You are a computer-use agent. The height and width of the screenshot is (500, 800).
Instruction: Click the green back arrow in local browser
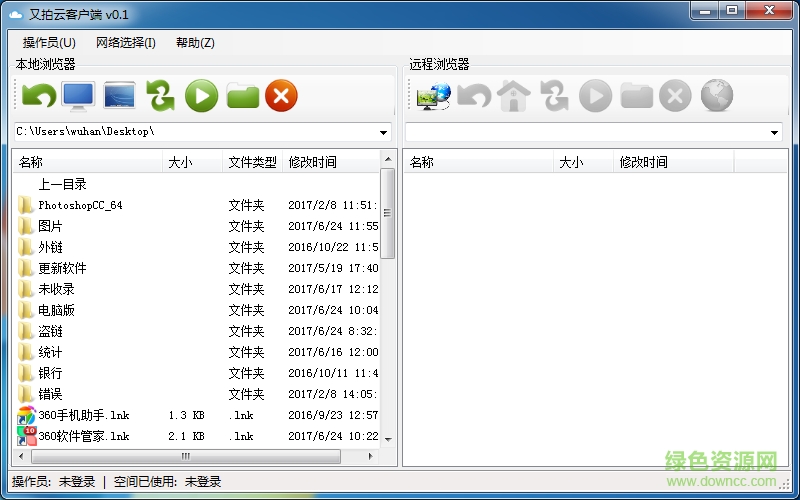(x=39, y=95)
